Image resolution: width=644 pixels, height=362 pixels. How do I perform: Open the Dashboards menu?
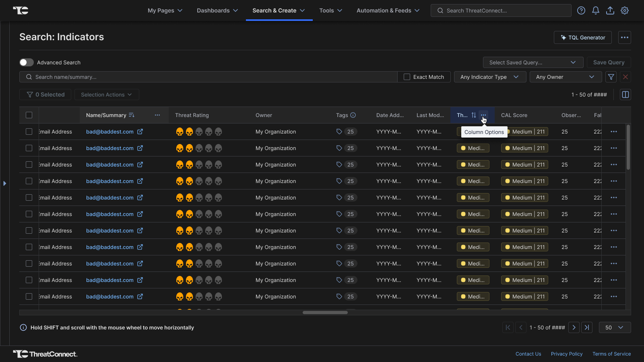[217, 10]
